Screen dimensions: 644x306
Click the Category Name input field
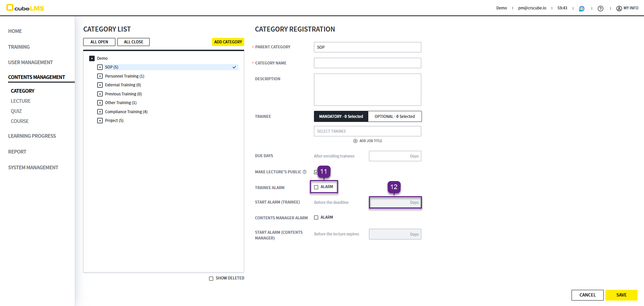pyautogui.click(x=367, y=63)
